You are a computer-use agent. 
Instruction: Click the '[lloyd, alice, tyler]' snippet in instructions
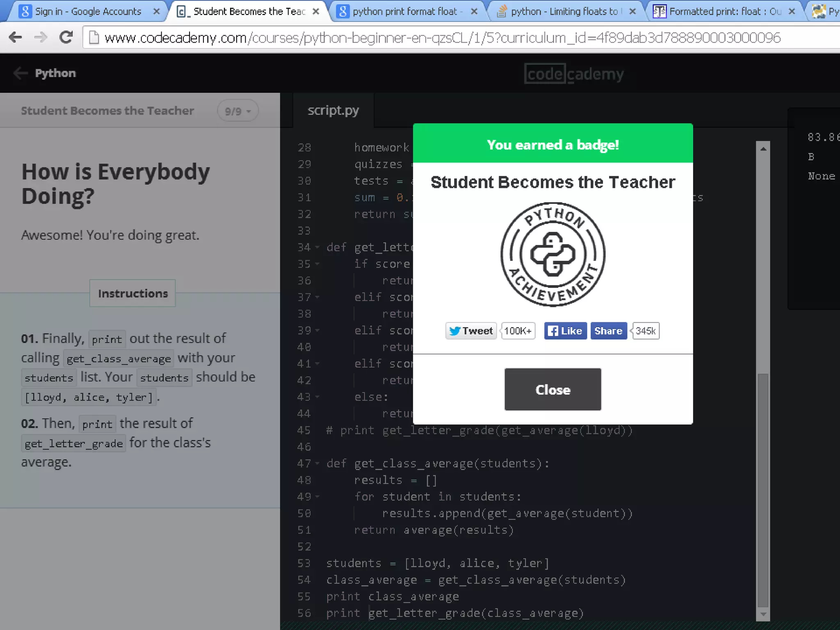click(89, 397)
